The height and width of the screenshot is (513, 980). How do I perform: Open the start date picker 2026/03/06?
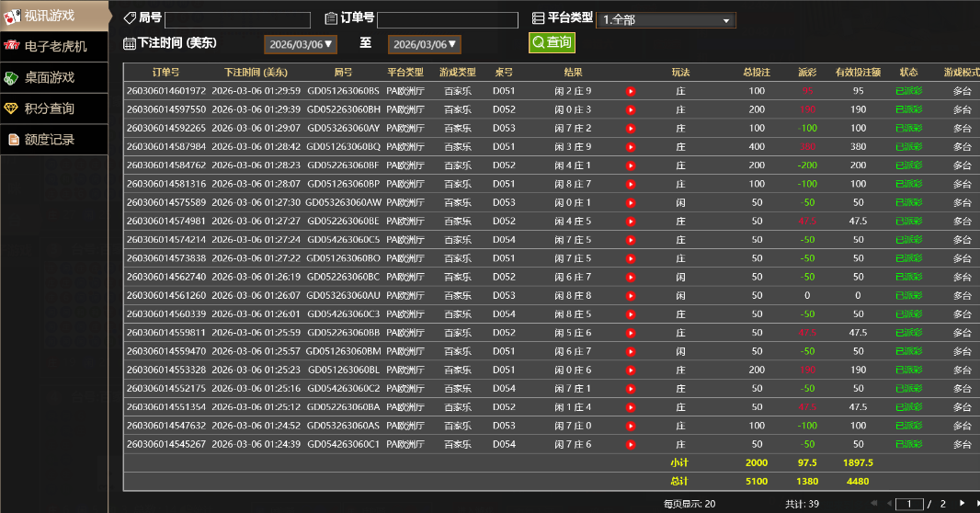[301, 44]
